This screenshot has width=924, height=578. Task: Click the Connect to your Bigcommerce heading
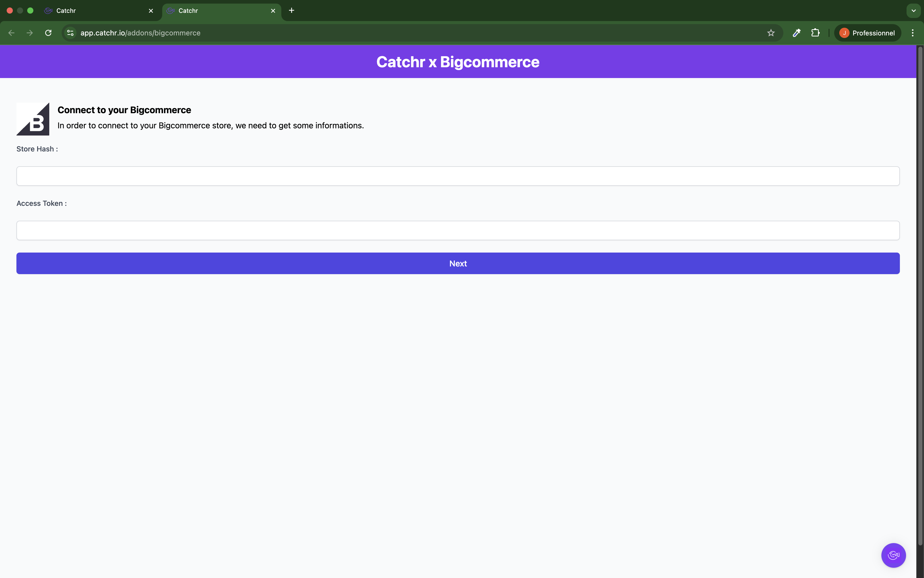pyautogui.click(x=124, y=110)
